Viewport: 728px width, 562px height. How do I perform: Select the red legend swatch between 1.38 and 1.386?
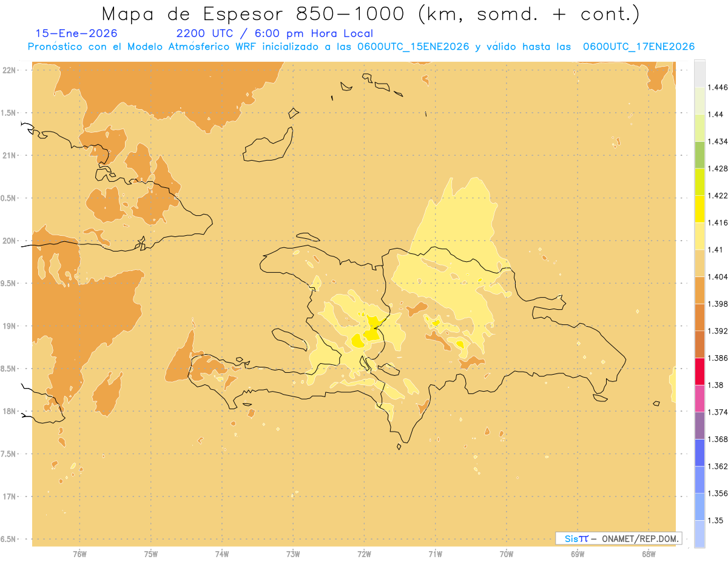click(699, 372)
